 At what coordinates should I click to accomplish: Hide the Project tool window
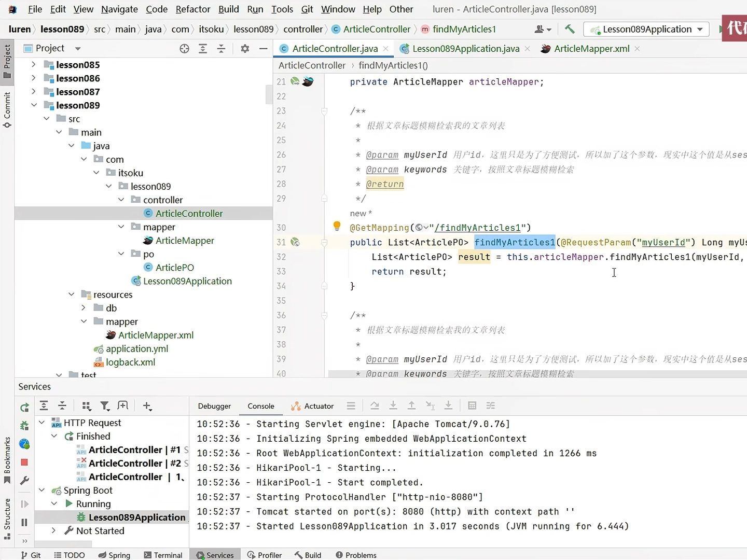pyautogui.click(x=264, y=48)
